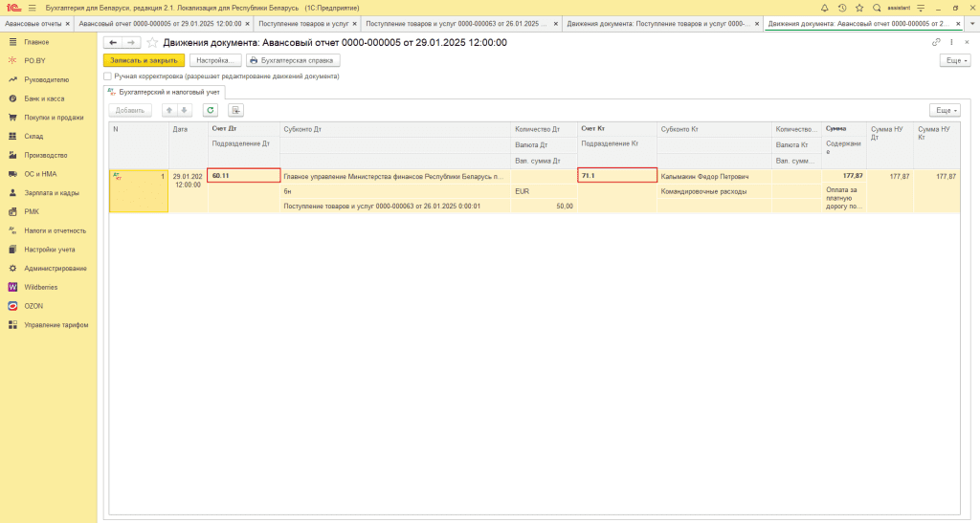Add document to favorites via star beside title
The width and height of the screenshot is (980, 523).
pos(151,42)
